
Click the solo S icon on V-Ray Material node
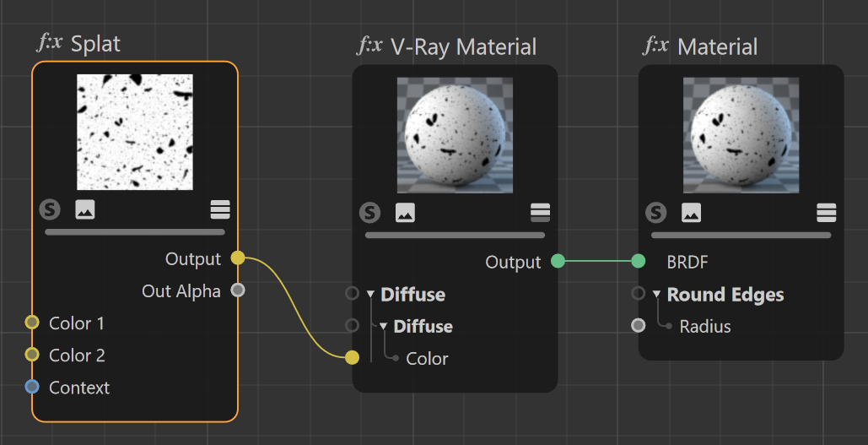(369, 213)
